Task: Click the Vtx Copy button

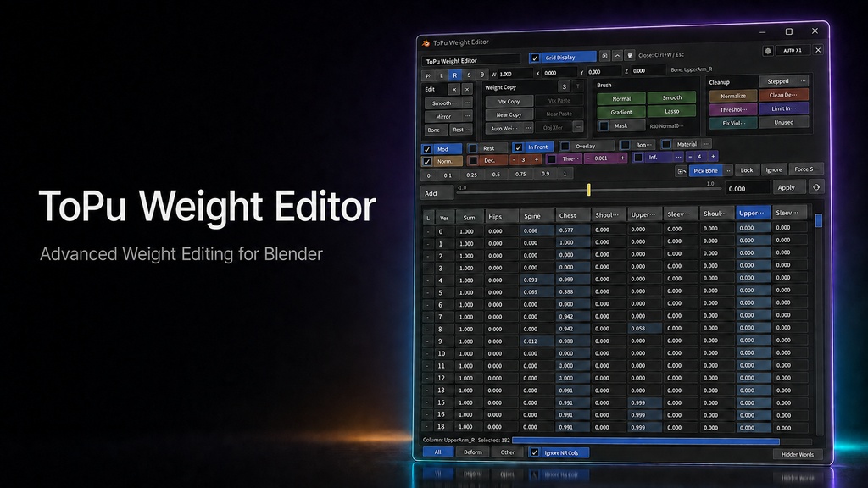Action: click(x=509, y=102)
